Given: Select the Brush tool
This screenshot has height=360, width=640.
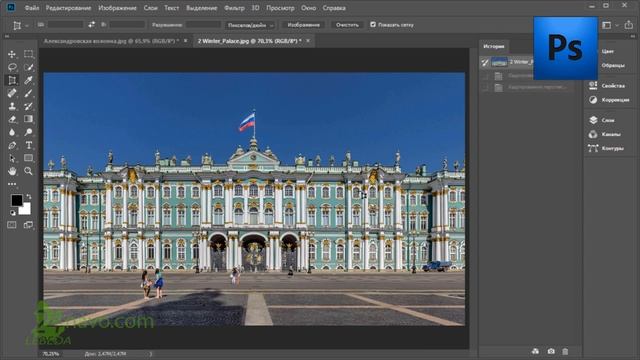Looking at the screenshot, I should (29, 93).
